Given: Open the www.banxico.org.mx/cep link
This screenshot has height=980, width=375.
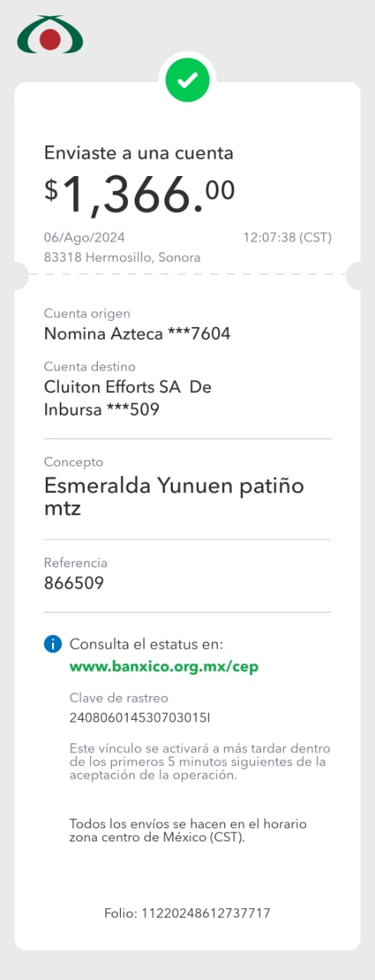Looking at the screenshot, I should coord(164,667).
